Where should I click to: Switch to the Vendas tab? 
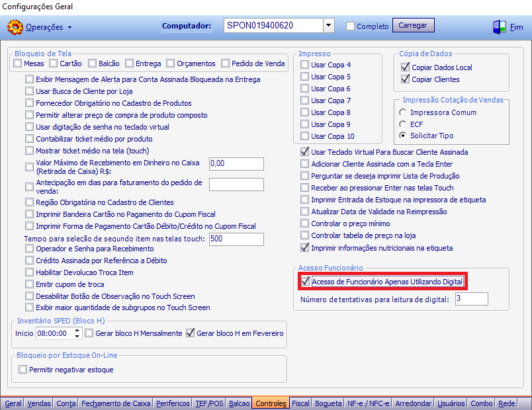39,403
